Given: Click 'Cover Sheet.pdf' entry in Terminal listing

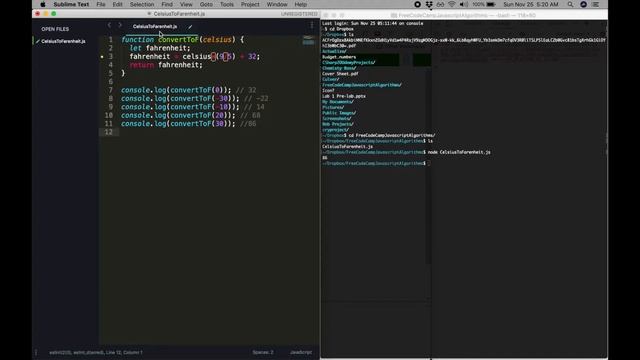Looking at the screenshot, I should [x=340, y=74].
